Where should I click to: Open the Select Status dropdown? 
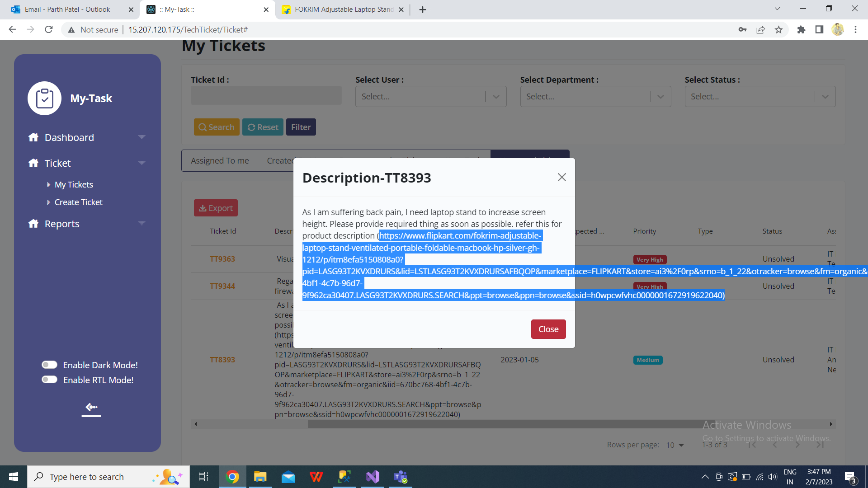point(760,96)
